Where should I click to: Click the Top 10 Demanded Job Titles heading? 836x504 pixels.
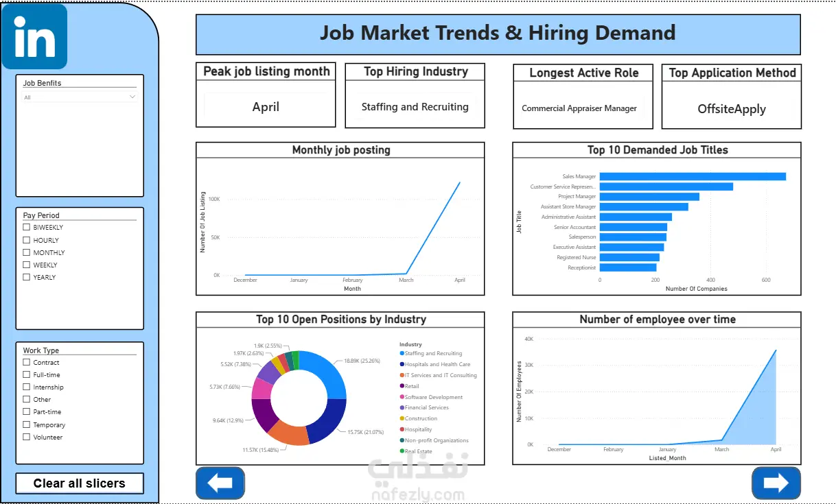pos(658,150)
